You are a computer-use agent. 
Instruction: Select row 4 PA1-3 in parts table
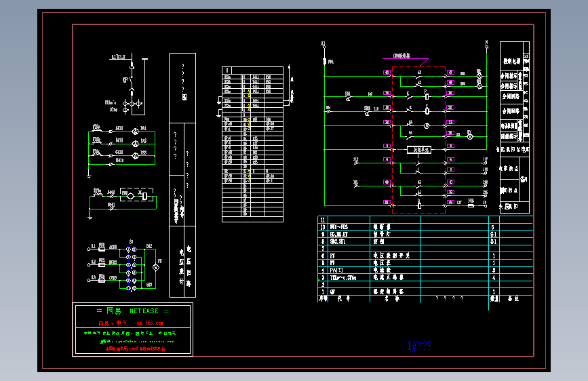pos(425,270)
